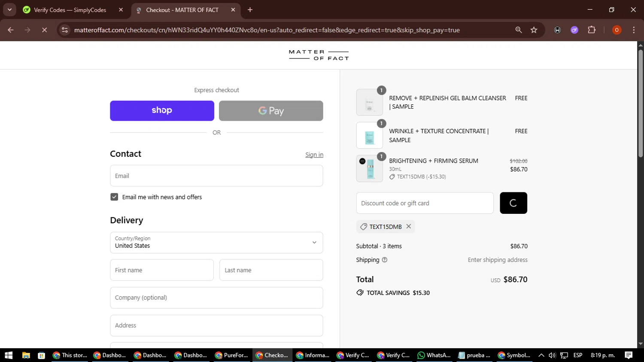The image size is (644, 362).
Task: Switch to the Informa... Chrome taskbar window
Action: [x=313, y=355]
